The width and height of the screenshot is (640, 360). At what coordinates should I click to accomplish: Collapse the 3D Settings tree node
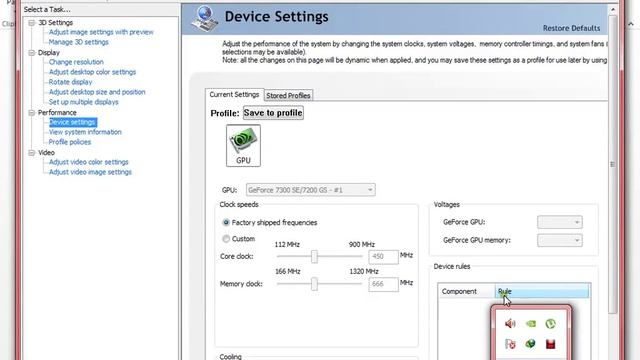point(32,23)
